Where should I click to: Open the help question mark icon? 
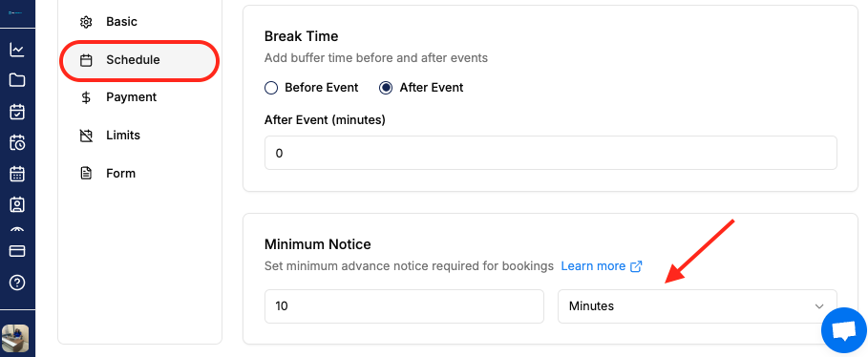tap(17, 283)
